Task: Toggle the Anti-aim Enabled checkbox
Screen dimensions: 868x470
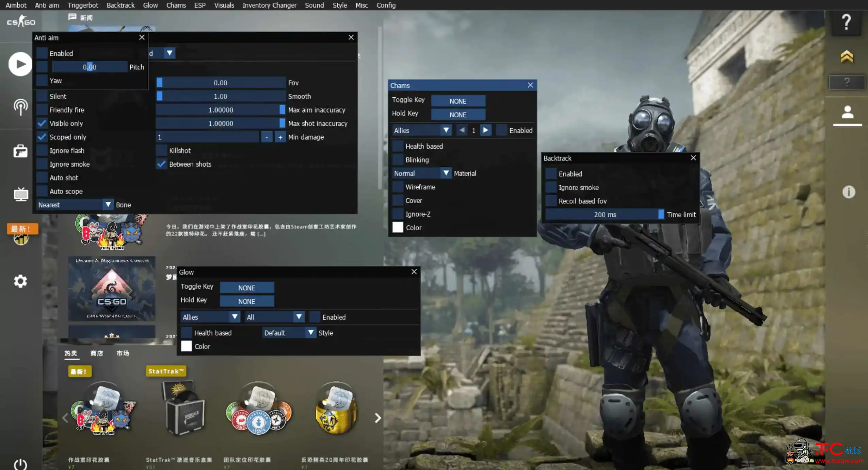Action: (43, 53)
